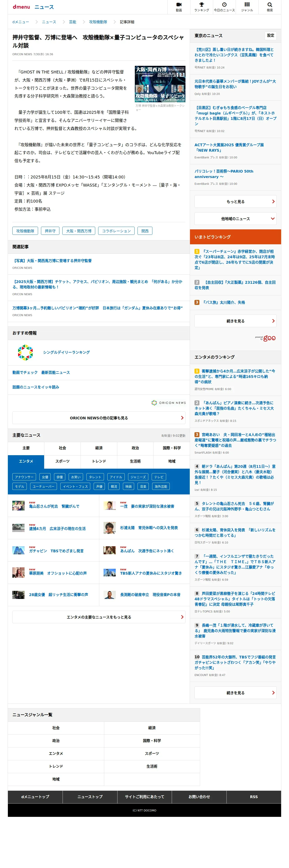The height and width of the screenshot is (868, 289).
Task: Click サイトご利用にあたって footer link
Action: (144, 797)
